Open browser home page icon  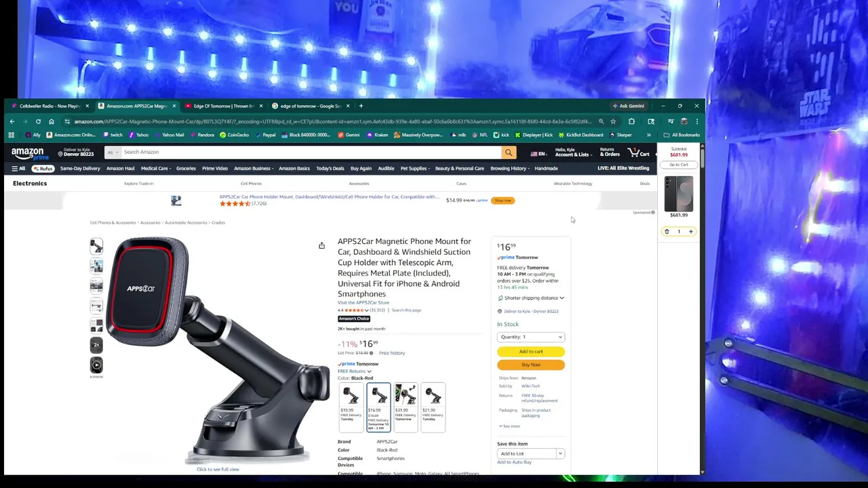click(x=51, y=121)
